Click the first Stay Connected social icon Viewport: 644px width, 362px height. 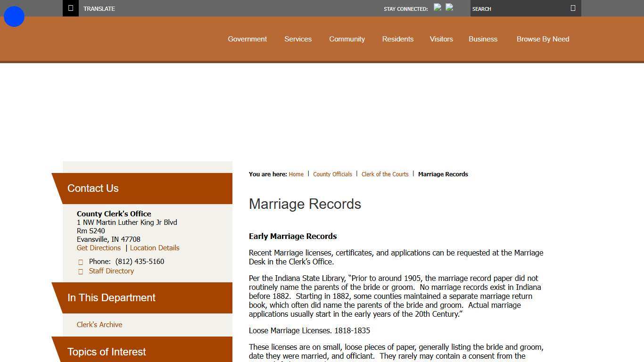click(438, 8)
